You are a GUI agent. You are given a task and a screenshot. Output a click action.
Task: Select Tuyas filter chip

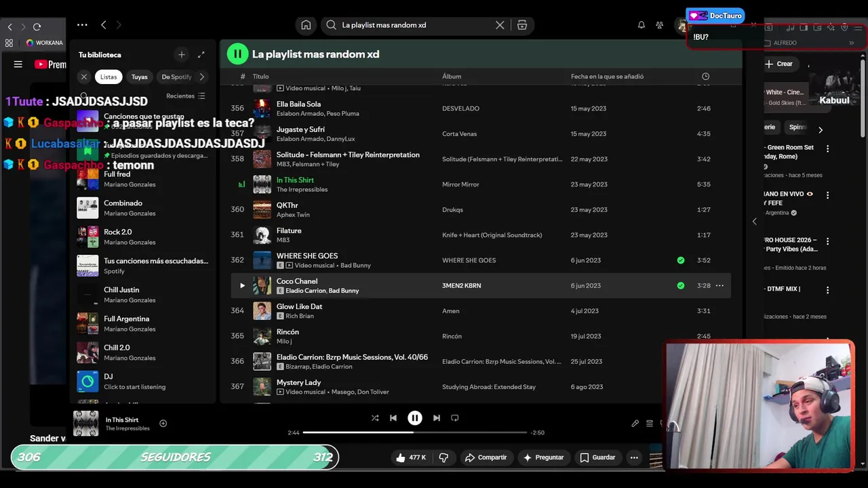click(140, 77)
